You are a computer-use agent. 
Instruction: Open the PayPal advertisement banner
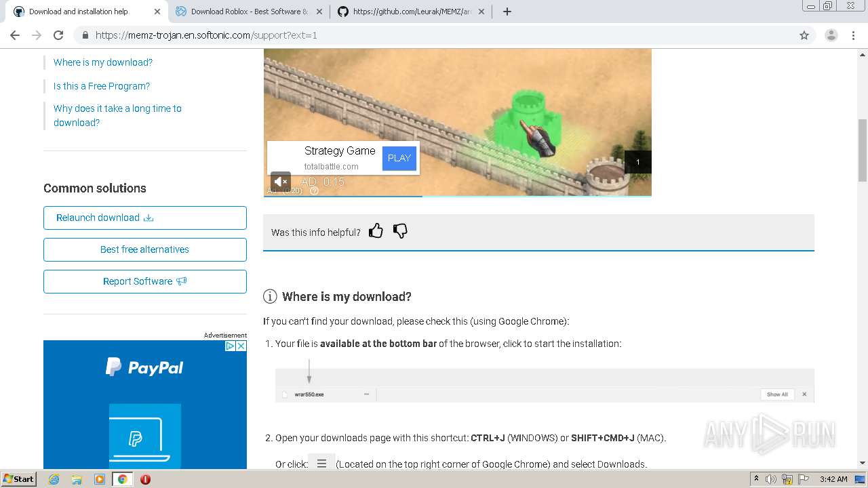pyautogui.click(x=145, y=405)
